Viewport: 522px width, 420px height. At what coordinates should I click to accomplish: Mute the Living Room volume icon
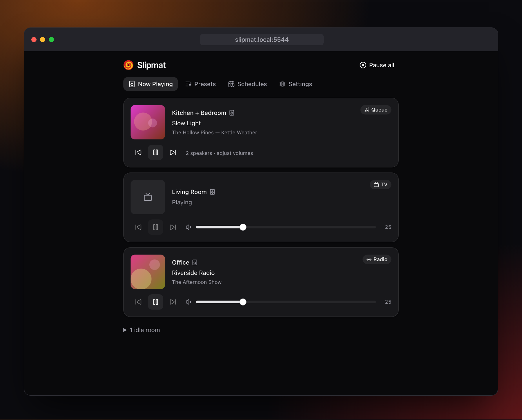coord(188,227)
